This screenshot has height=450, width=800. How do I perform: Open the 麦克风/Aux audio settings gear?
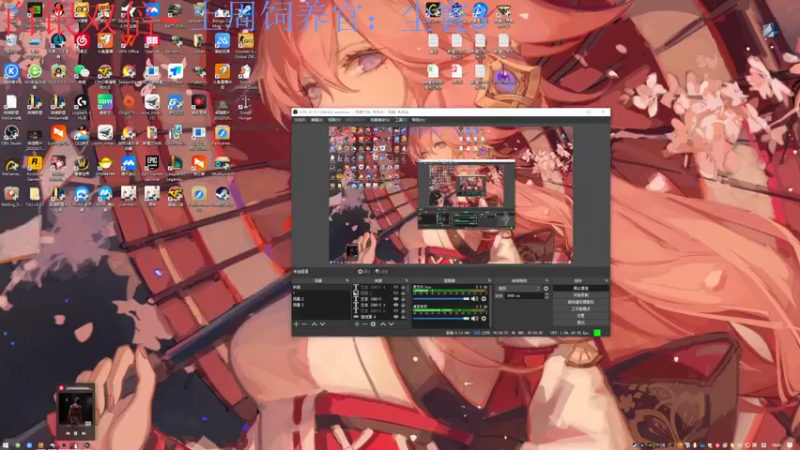(484, 299)
